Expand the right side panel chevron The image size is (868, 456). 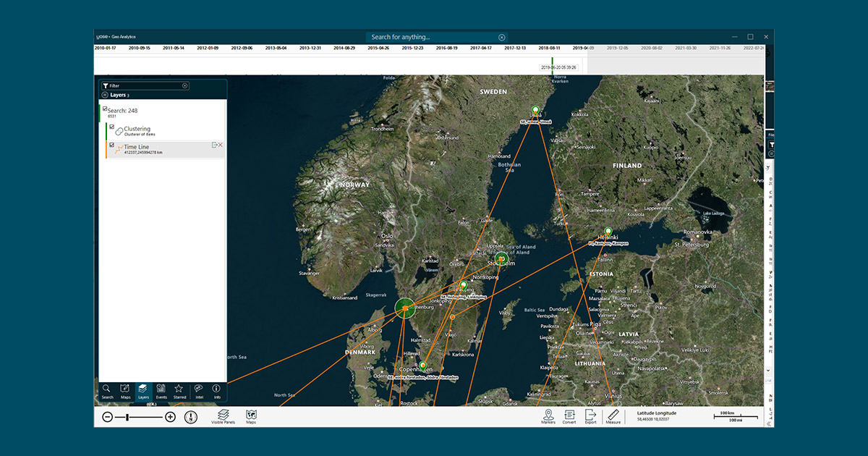(768, 423)
